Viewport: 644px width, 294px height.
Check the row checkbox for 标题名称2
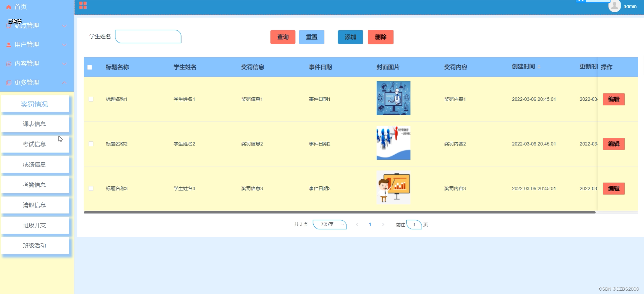[x=91, y=144]
